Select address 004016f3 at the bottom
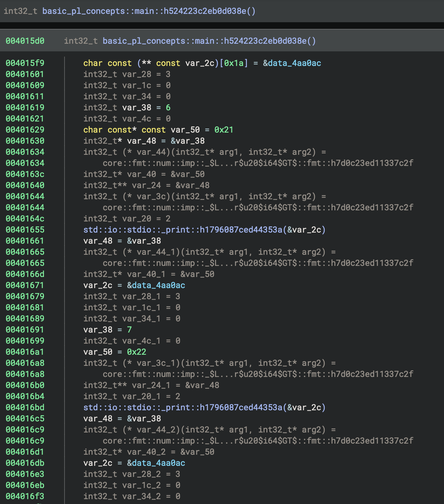 25,496
